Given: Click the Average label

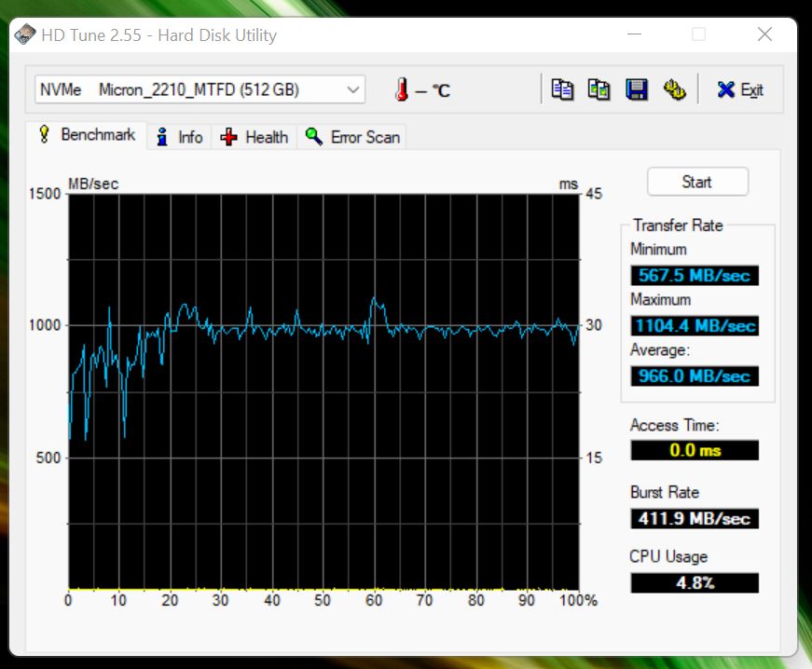Looking at the screenshot, I should pos(660,349).
